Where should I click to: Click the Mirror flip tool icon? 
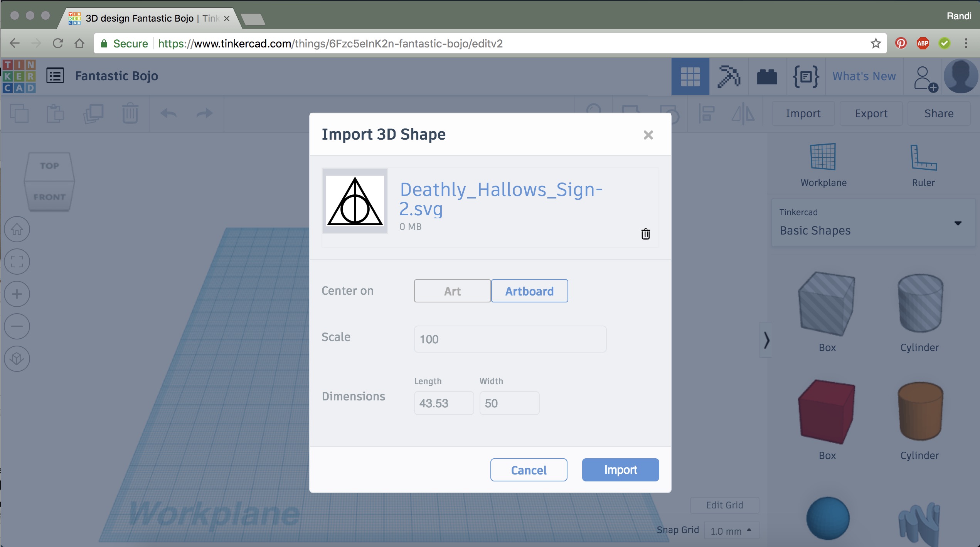coord(743,114)
